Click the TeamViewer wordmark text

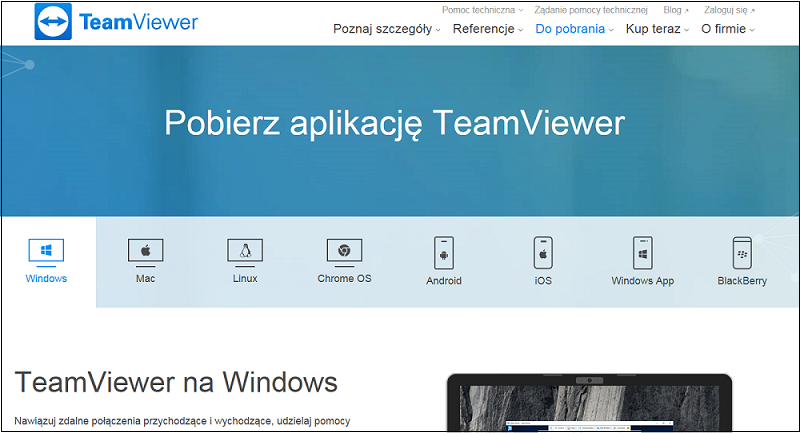point(138,22)
